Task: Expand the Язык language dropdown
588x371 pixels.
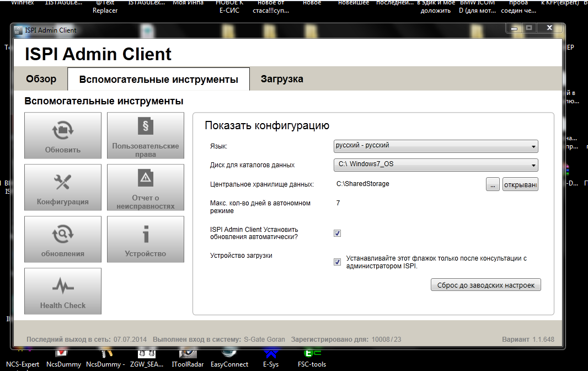Action: (x=436, y=146)
